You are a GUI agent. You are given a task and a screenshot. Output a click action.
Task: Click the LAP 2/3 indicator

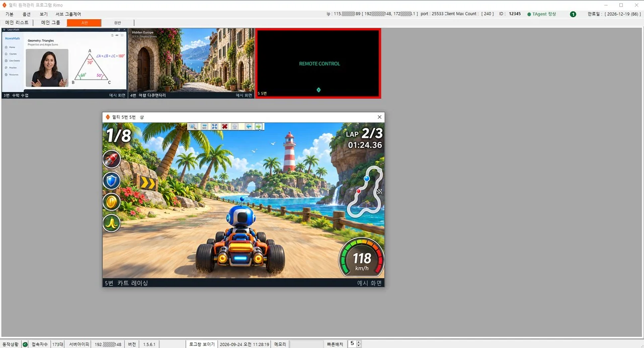tap(364, 133)
